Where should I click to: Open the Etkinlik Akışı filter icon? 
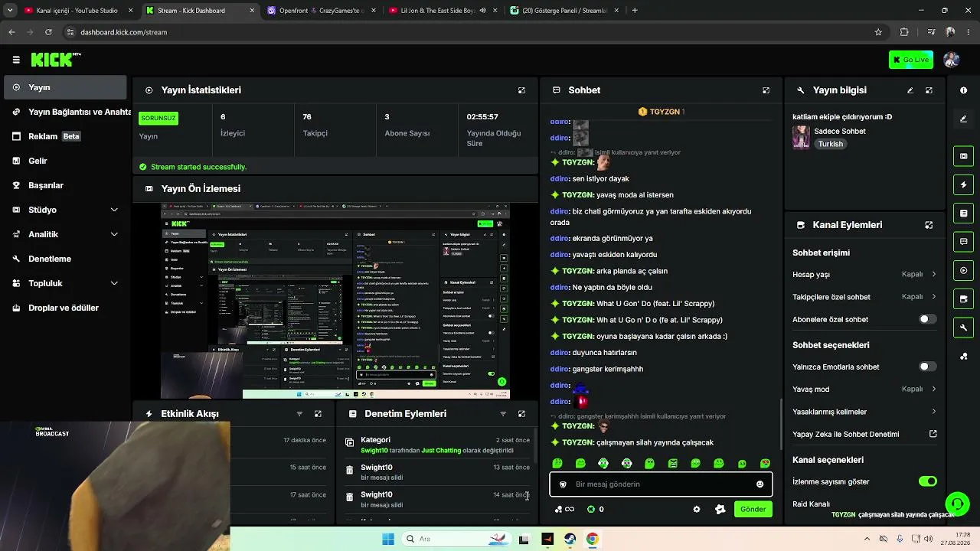click(x=299, y=414)
